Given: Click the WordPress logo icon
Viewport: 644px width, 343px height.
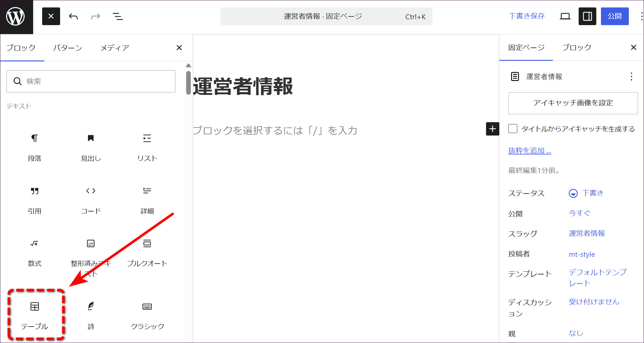Looking at the screenshot, I should 16,17.
